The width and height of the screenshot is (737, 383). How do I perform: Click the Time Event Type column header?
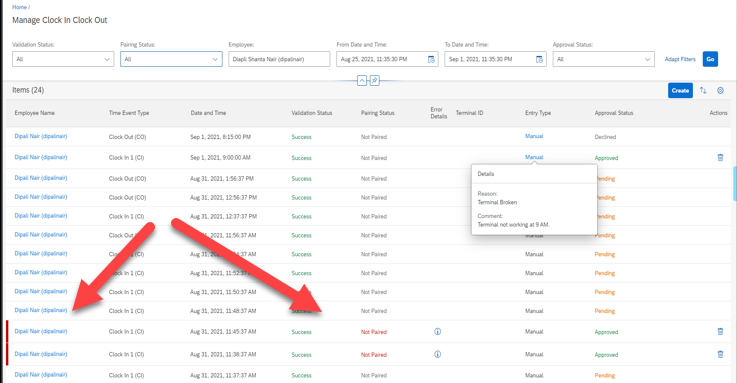pyautogui.click(x=129, y=113)
